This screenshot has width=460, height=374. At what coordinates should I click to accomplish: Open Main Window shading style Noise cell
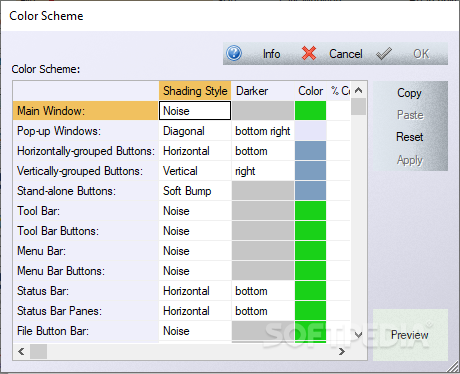[195, 111]
